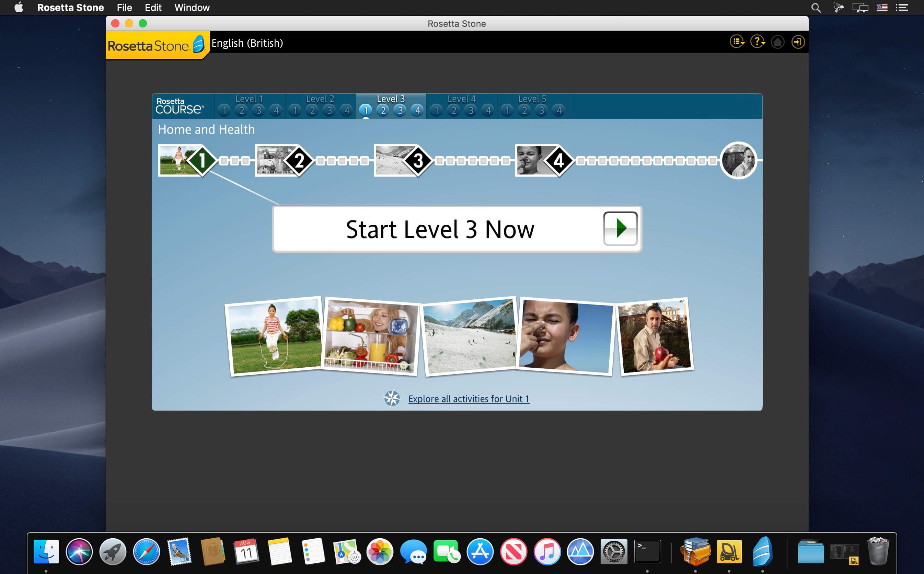The height and width of the screenshot is (574, 924).
Task: Click the boy holding nose photo
Action: tap(566, 336)
